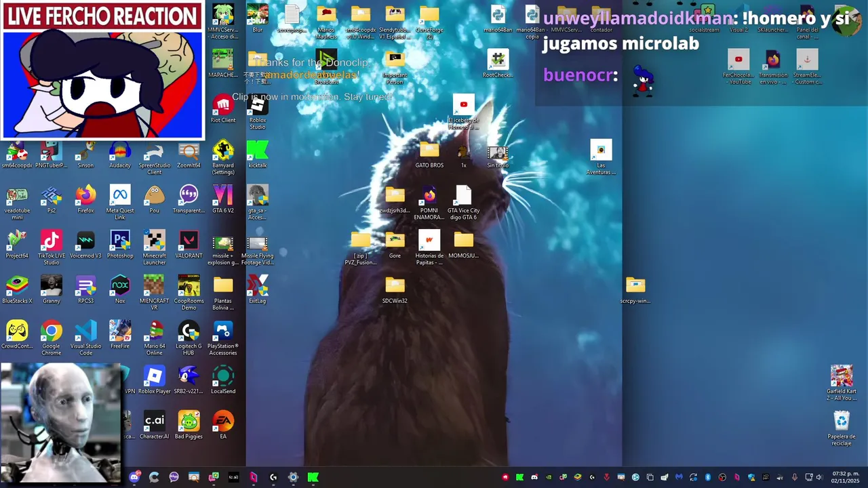Open the taskbar clock and date
This screenshot has height=488, width=868.
click(x=846, y=477)
